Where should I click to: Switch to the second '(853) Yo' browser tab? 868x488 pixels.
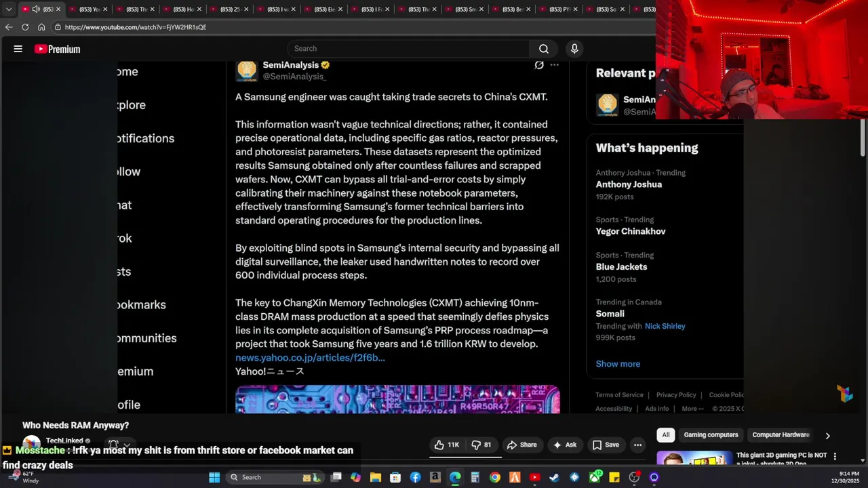coord(89,9)
